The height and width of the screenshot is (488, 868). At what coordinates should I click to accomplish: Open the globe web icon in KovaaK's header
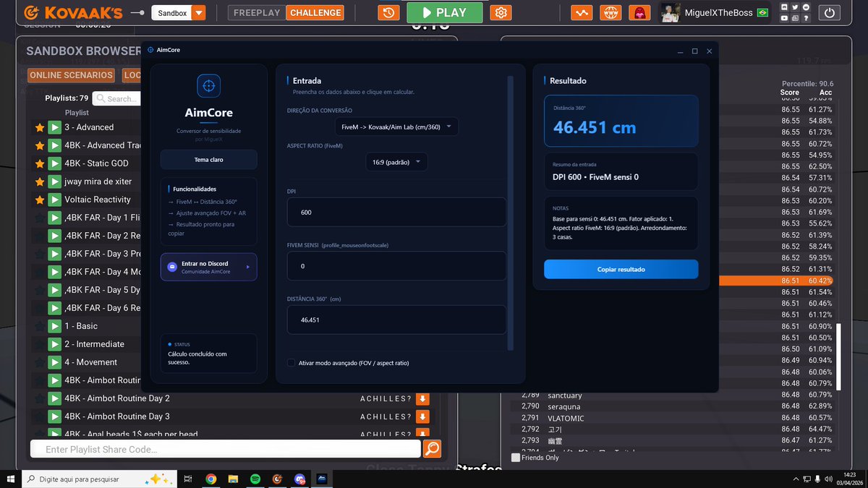click(611, 12)
